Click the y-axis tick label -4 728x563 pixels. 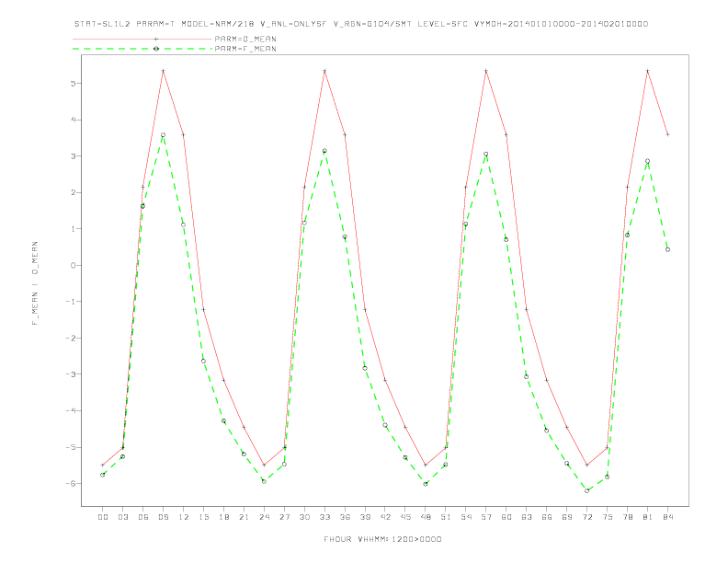71,410
